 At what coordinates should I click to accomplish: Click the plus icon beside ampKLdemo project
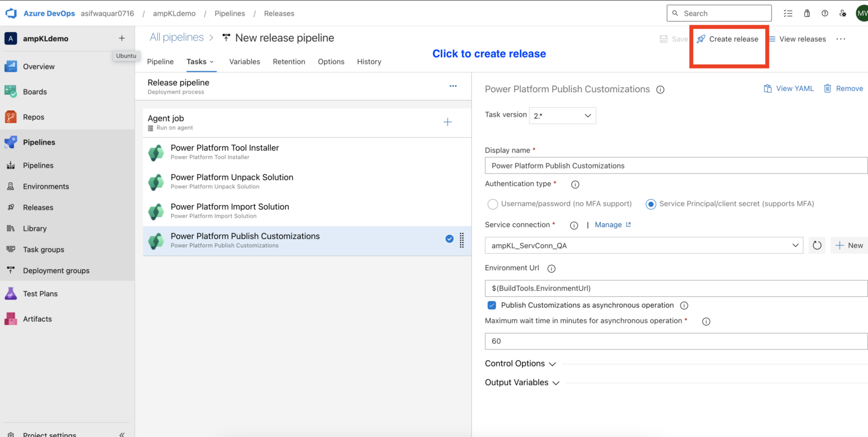pyautogui.click(x=121, y=38)
